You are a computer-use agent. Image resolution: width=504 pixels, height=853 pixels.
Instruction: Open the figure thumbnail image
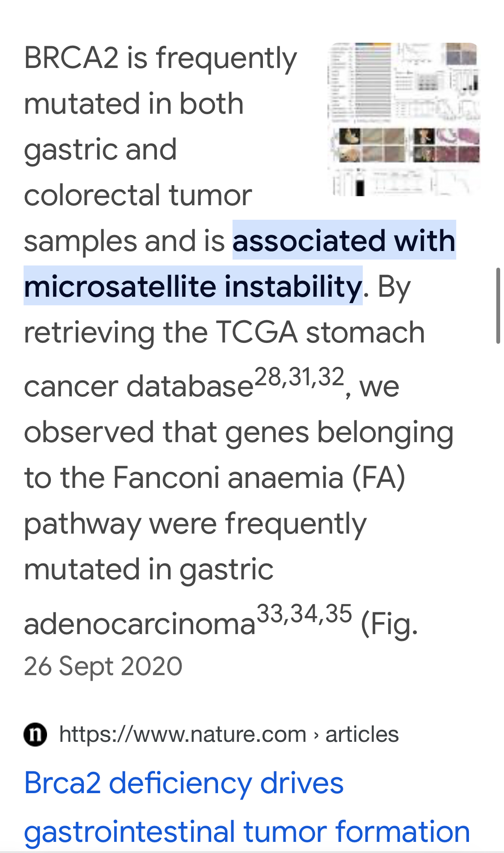[404, 120]
